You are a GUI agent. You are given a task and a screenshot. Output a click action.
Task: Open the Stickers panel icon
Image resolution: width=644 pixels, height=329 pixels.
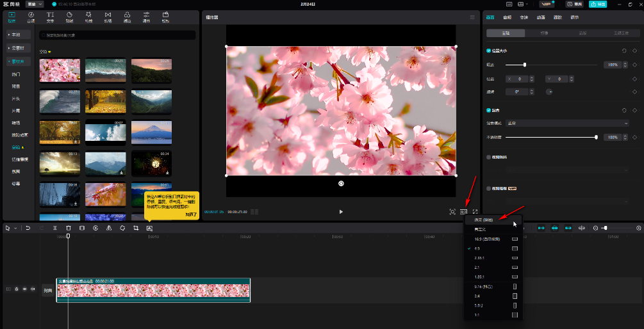[69, 16]
